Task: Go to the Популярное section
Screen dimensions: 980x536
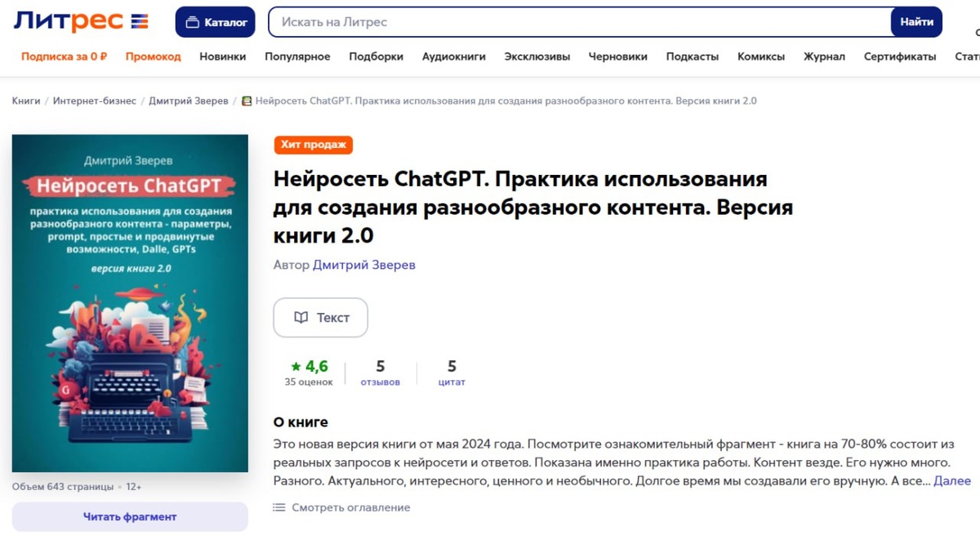Action: click(x=297, y=56)
